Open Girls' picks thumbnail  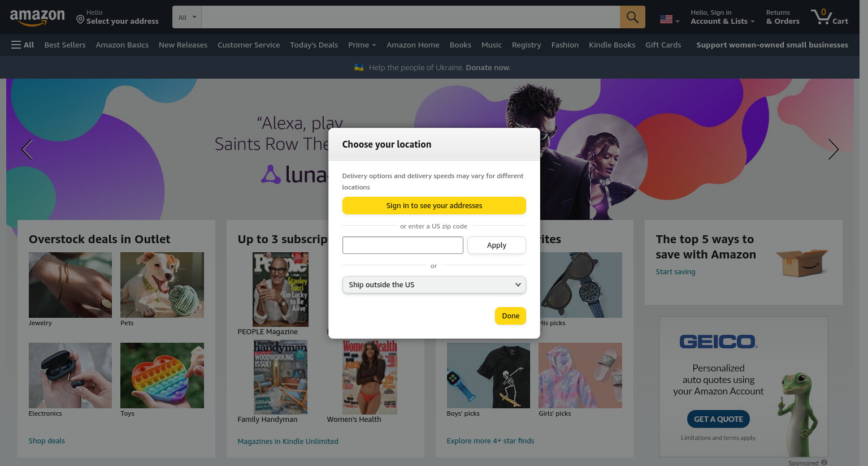coord(580,376)
